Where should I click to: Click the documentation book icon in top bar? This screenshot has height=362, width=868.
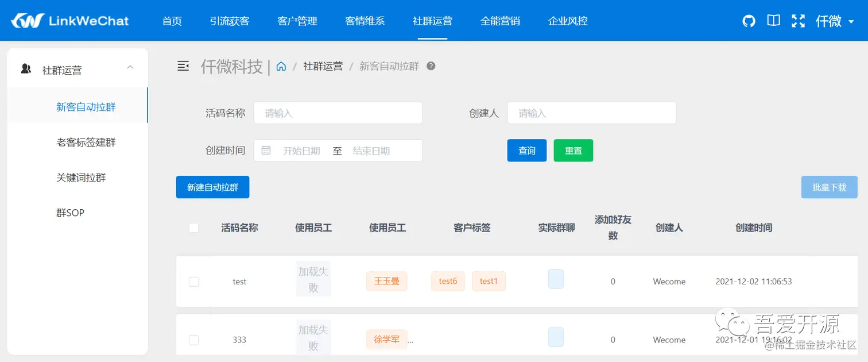(773, 20)
